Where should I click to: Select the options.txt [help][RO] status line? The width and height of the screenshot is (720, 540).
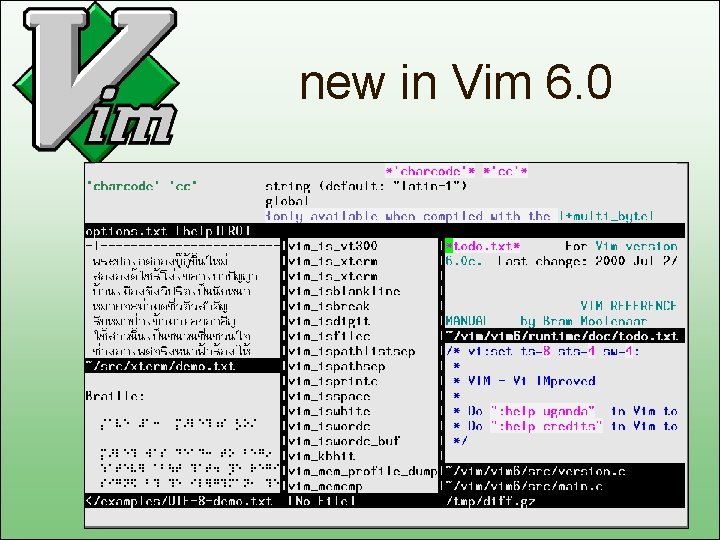pos(385,231)
